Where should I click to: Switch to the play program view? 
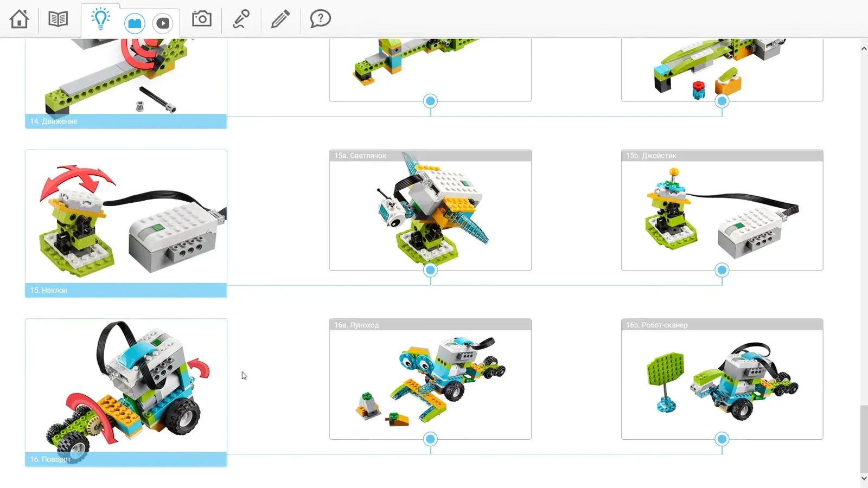pyautogui.click(x=163, y=23)
